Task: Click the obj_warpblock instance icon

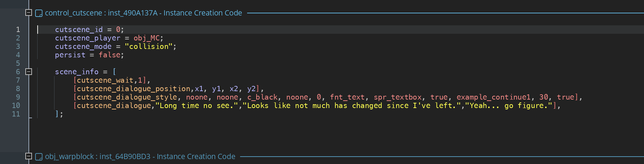Action: [39, 157]
